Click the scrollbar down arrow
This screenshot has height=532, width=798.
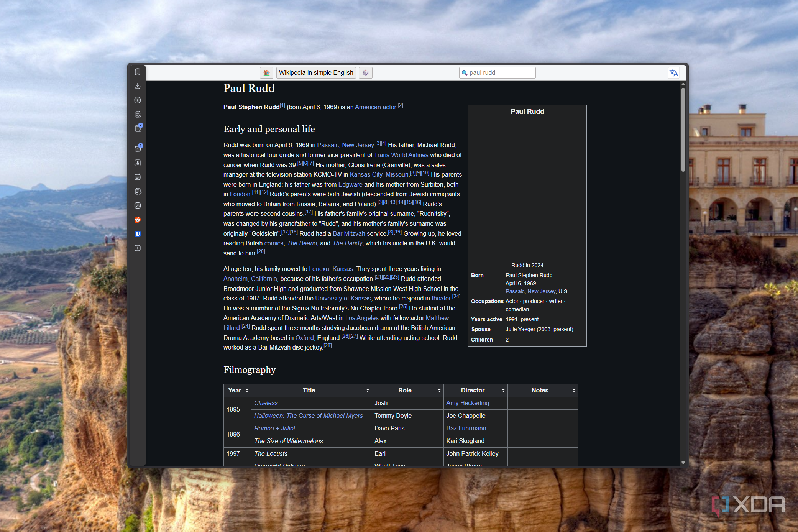point(683,463)
